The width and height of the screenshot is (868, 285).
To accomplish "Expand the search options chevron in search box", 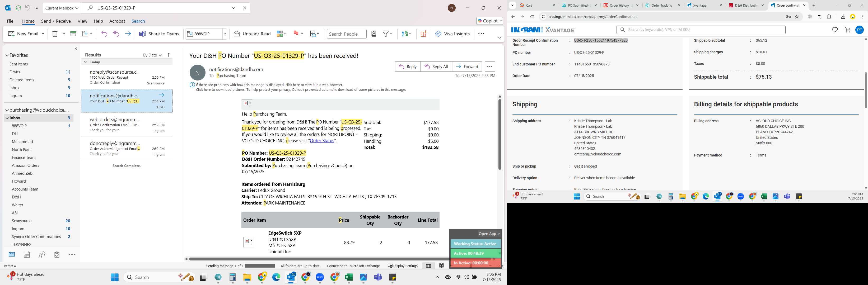I will tap(233, 8).
